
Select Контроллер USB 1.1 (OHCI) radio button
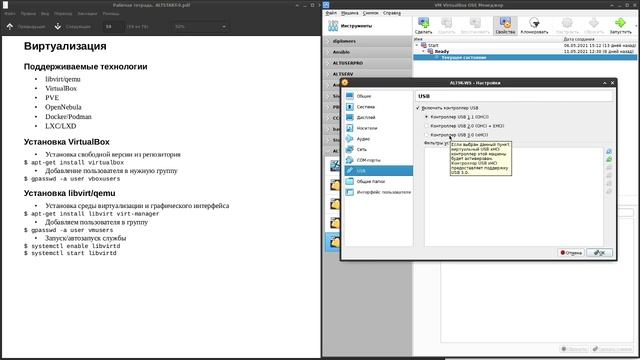click(427, 117)
